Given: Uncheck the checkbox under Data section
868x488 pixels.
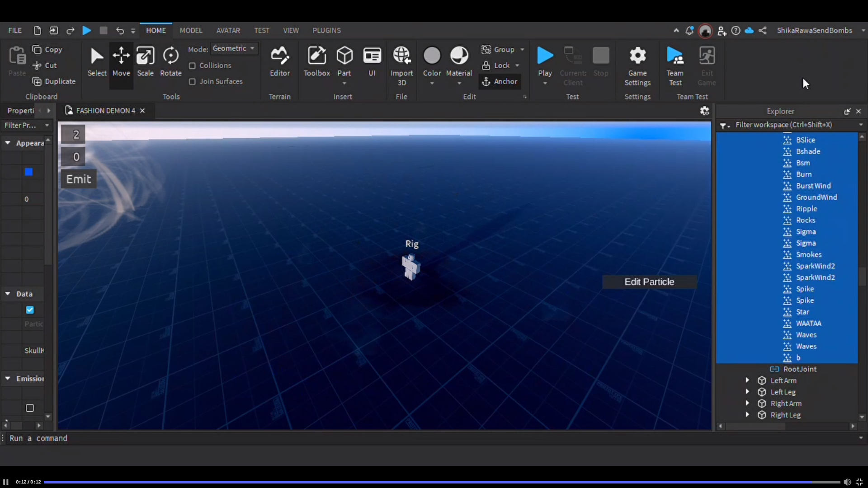Looking at the screenshot, I should (30, 310).
